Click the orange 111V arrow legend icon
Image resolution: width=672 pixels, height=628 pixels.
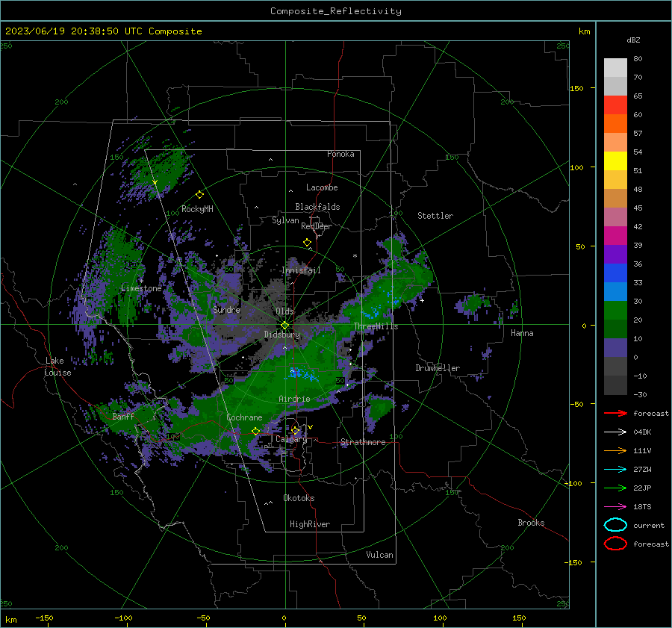coord(615,450)
